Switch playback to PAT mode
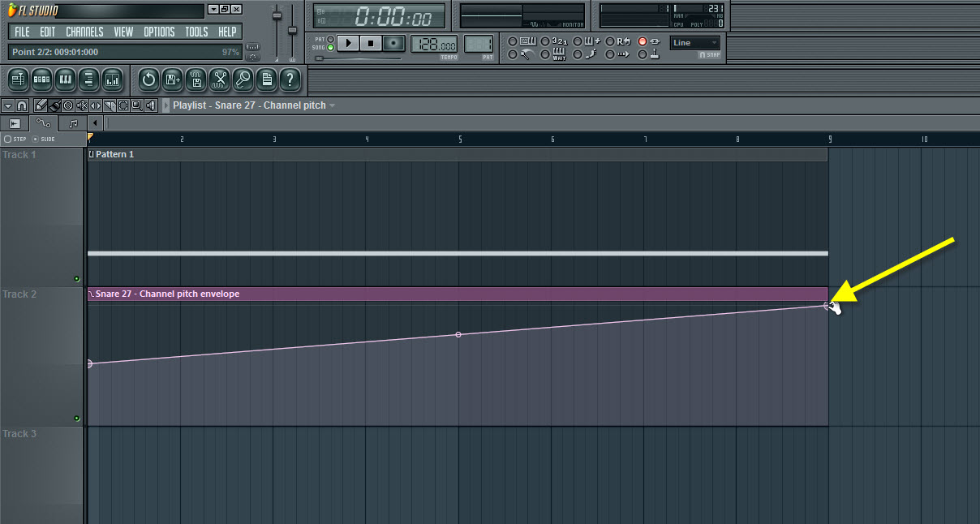 pos(330,39)
